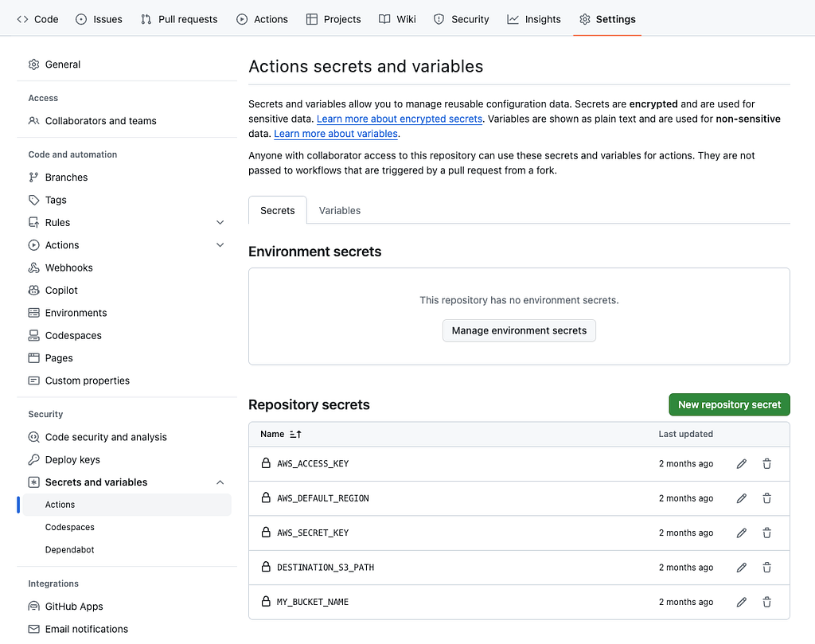Edit the DESTINATION_S3_PATH secret pencil icon

click(741, 568)
